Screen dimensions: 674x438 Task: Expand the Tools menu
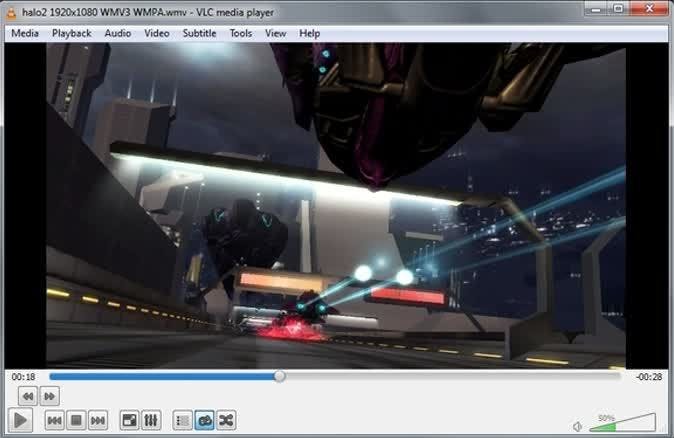[241, 33]
